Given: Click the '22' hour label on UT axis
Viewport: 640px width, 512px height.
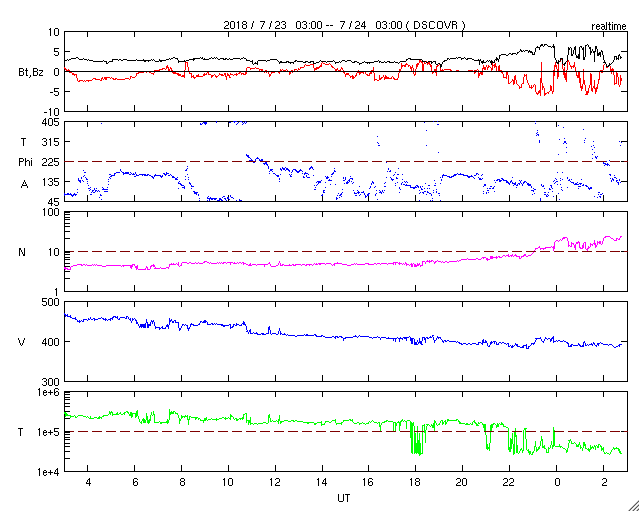Looking at the screenshot, I should click(x=509, y=482).
